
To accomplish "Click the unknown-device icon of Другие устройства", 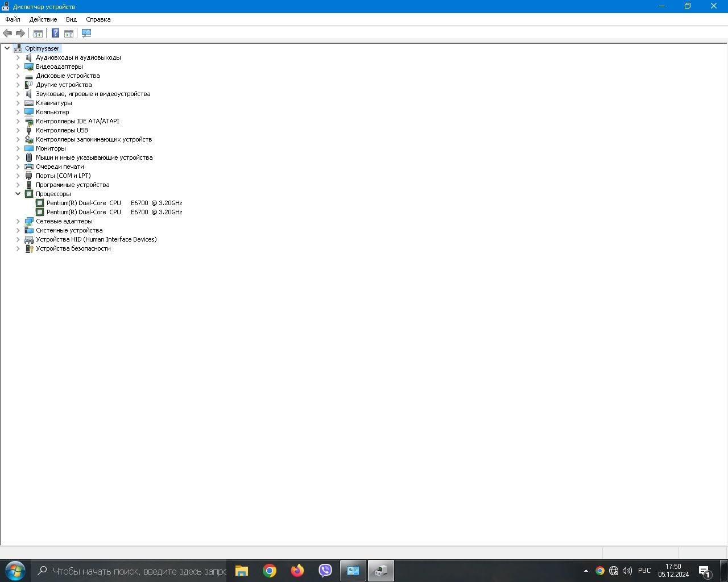I will pyautogui.click(x=29, y=85).
